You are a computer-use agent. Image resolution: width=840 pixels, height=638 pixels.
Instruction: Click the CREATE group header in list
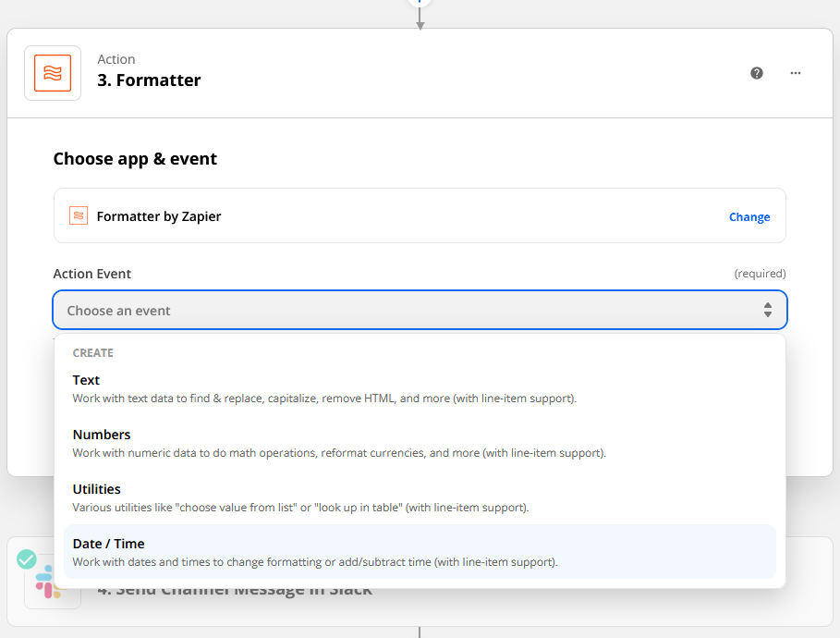click(93, 353)
